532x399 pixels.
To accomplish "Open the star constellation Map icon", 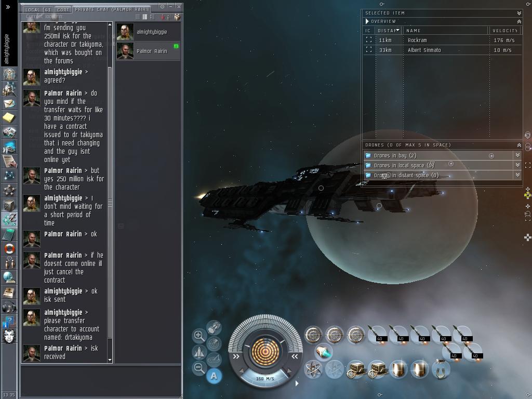I will 9,176.
